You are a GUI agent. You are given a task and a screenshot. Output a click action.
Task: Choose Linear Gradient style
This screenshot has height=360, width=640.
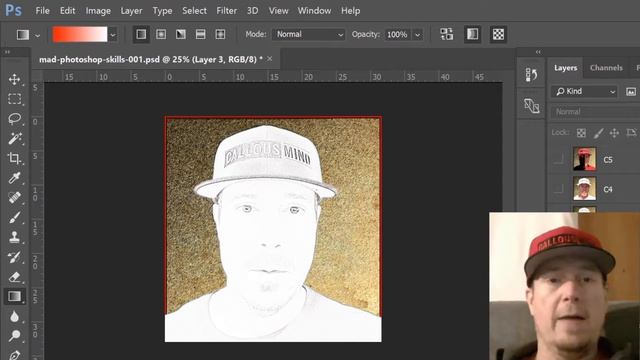pyautogui.click(x=141, y=34)
